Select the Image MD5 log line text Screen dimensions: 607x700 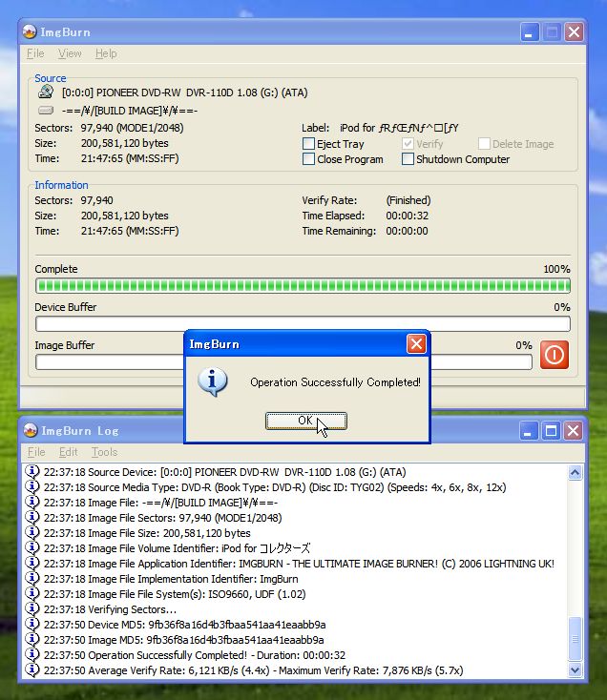183,640
